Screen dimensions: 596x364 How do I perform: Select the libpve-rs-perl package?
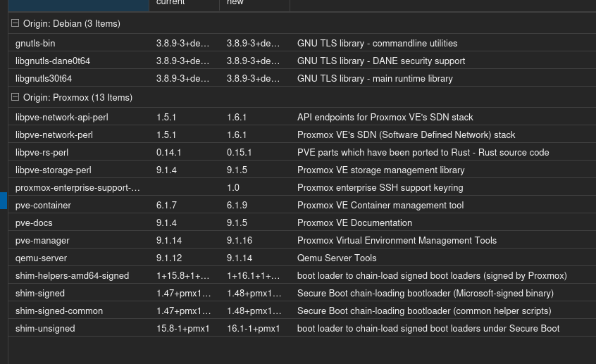(302, 152)
